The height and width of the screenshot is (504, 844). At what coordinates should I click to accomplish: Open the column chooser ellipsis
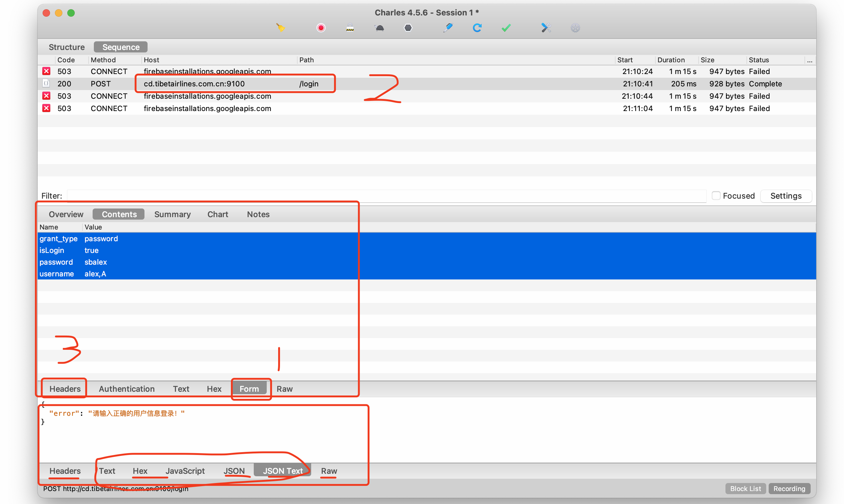(x=810, y=60)
